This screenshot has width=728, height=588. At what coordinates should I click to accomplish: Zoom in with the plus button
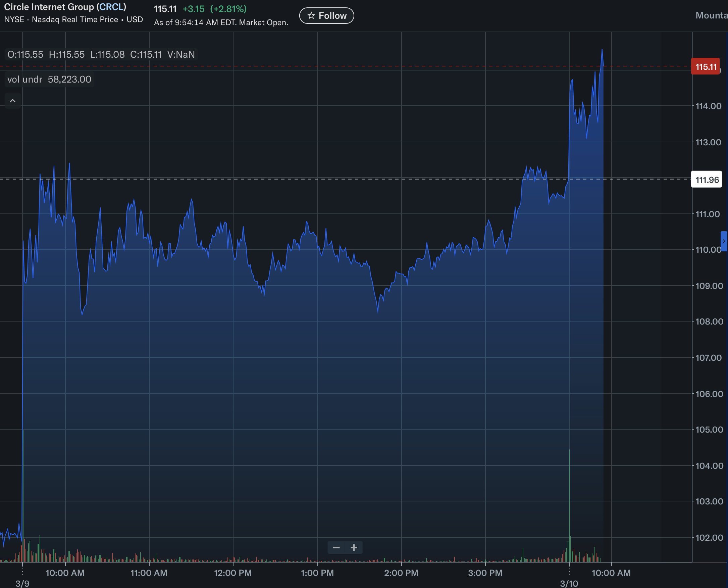point(354,547)
